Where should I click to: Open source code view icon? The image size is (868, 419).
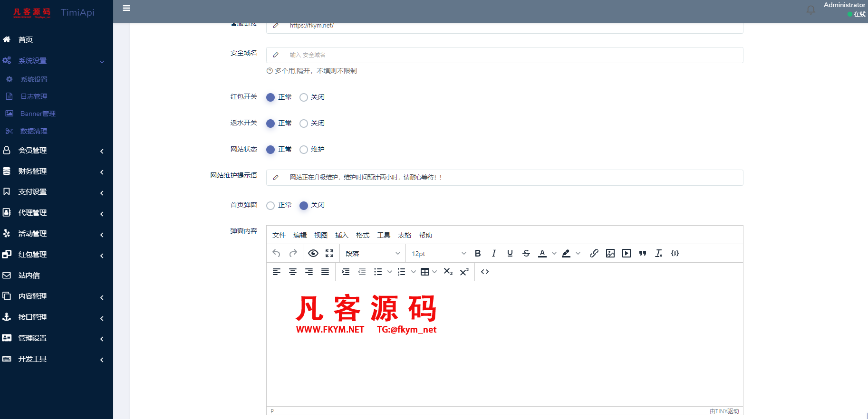point(485,272)
